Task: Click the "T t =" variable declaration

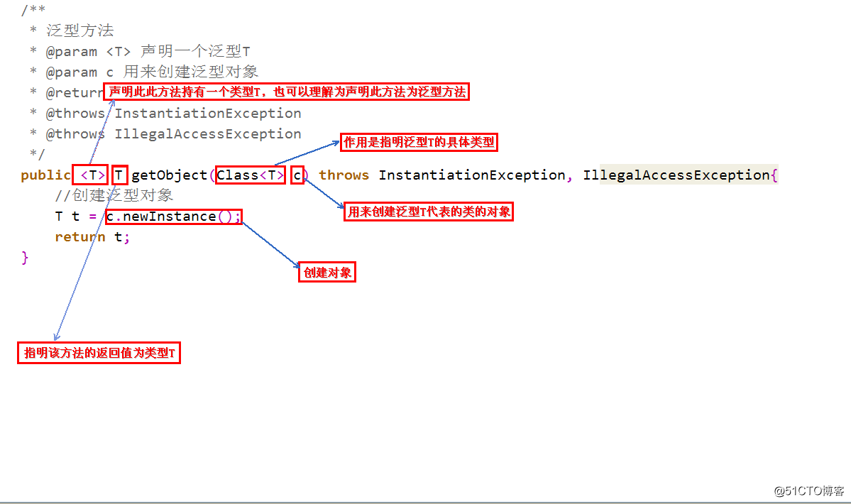Action: (75, 217)
